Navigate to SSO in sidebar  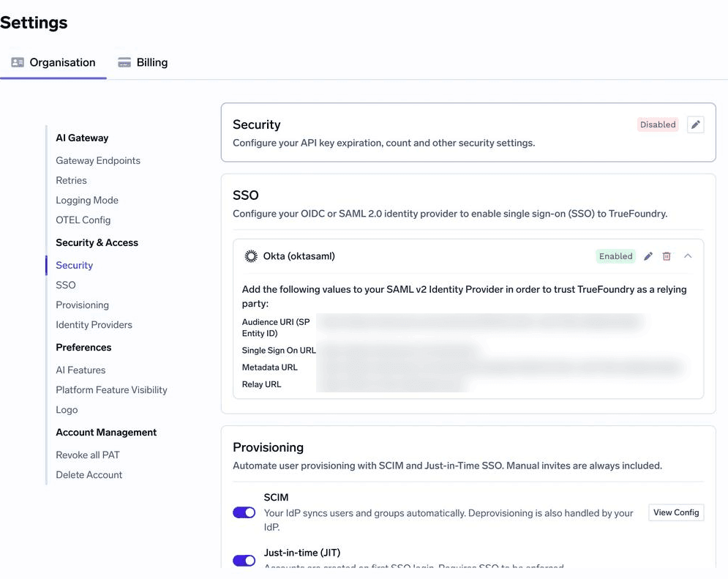65,285
